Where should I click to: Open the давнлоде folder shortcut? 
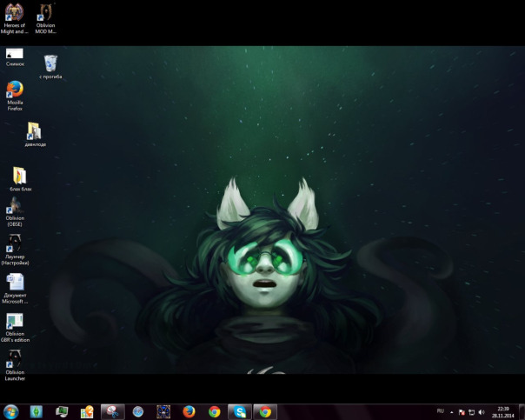pyautogui.click(x=35, y=135)
